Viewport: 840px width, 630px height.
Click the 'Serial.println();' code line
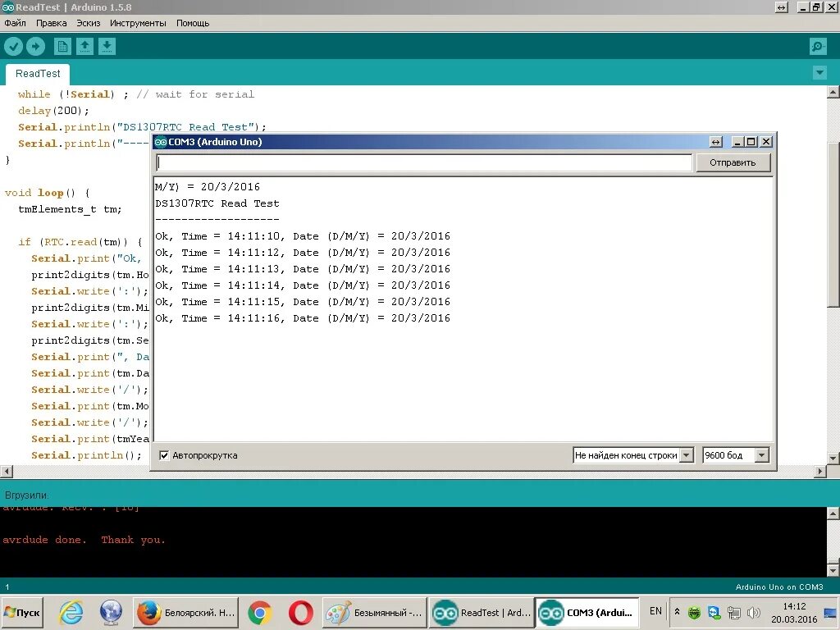tap(86, 455)
